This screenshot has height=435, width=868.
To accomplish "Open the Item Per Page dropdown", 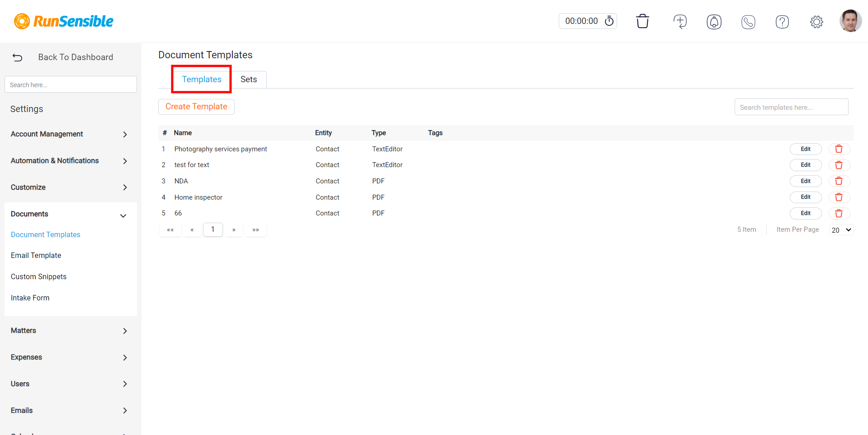I will click(x=841, y=230).
